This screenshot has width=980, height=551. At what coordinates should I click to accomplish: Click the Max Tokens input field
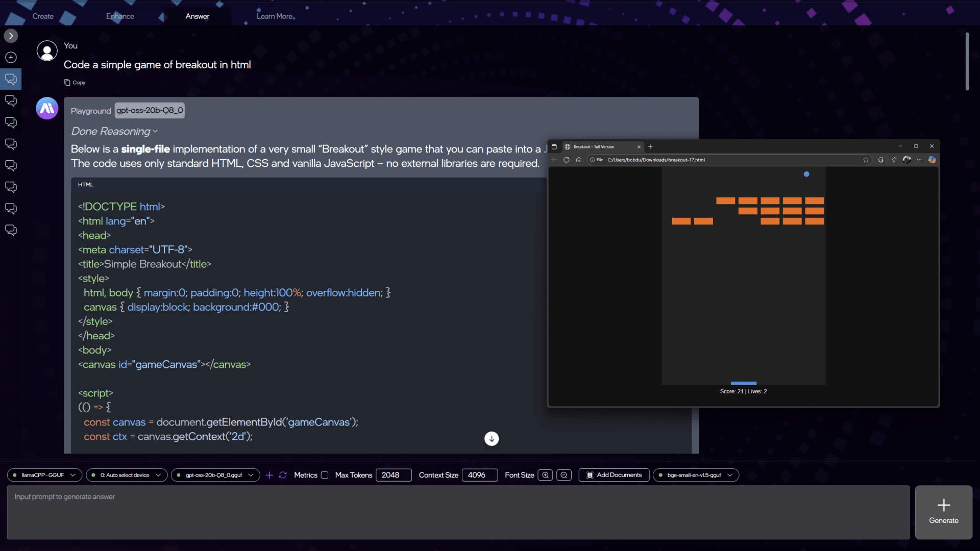(x=393, y=475)
